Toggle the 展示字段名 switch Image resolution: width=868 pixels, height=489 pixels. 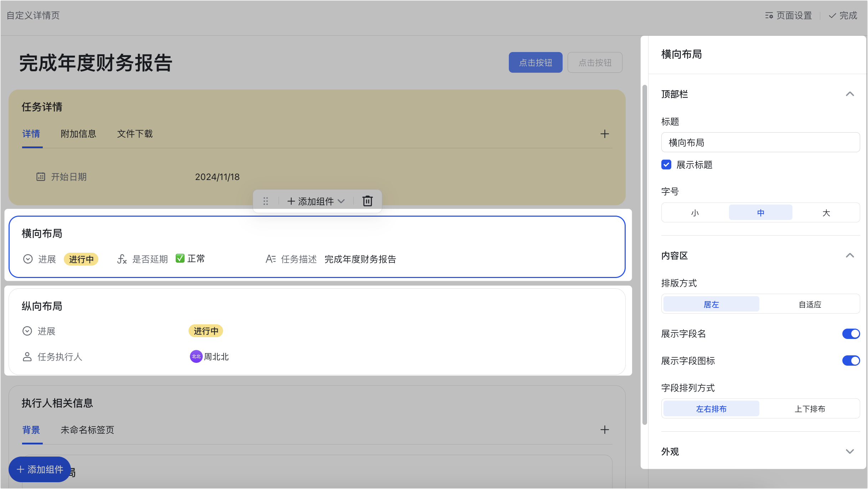tap(851, 334)
